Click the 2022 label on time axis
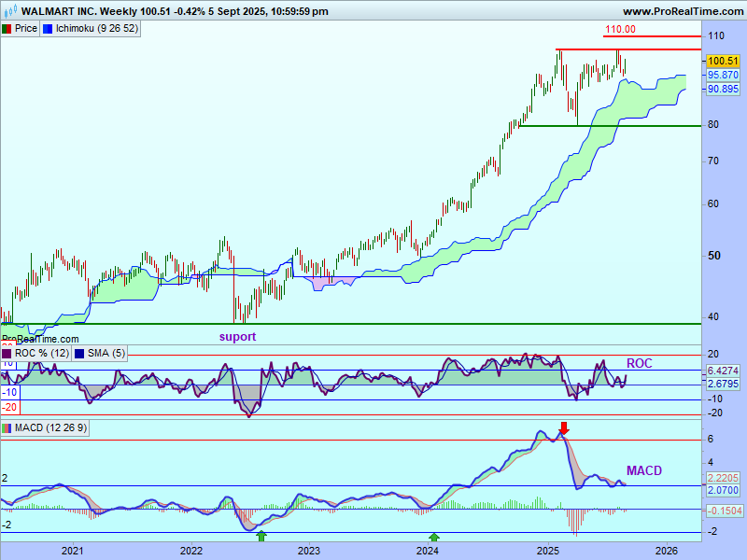Viewport: 747px width, 560px height. point(191,551)
